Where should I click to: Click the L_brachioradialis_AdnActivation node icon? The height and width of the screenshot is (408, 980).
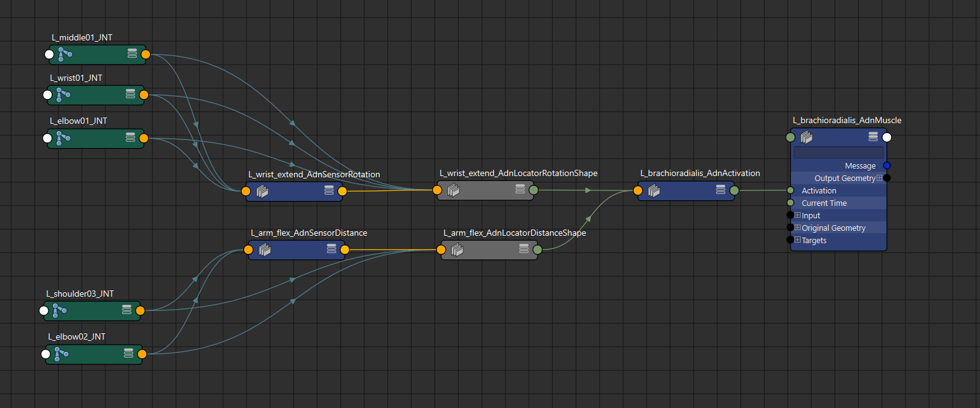[x=654, y=191]
